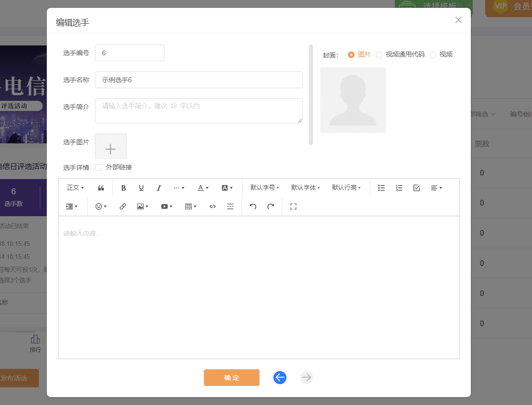Screen dimensions: 532x405
Task: Insert a code block
Action: pyautogui.click(x=212, y=206)
